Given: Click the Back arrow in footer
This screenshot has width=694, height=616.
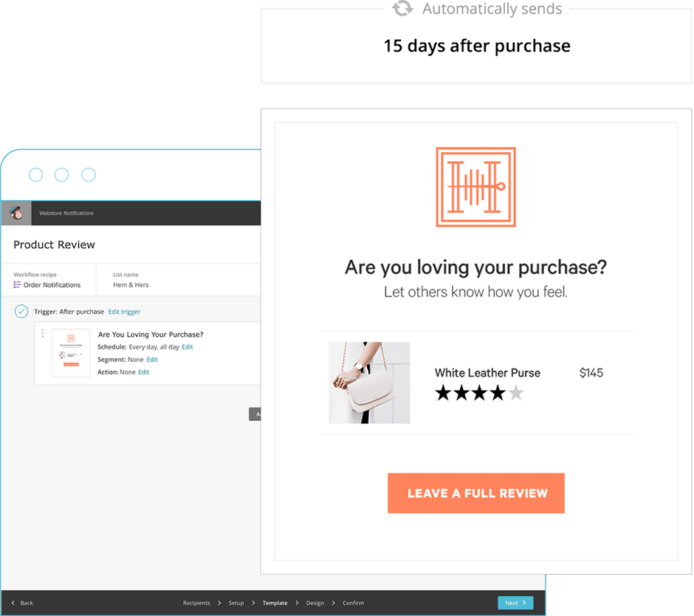Looking at the screenshot, I should (13, 603).
